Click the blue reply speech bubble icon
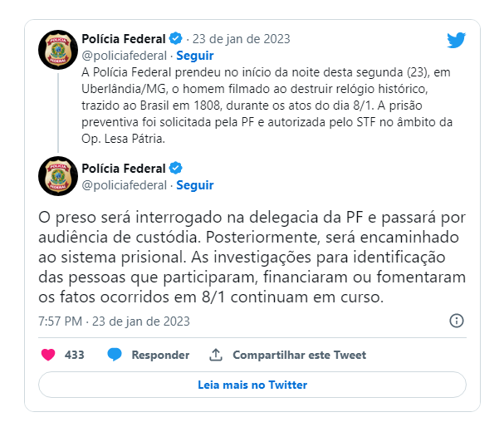504x422 pixels. (x=115, y=355)
